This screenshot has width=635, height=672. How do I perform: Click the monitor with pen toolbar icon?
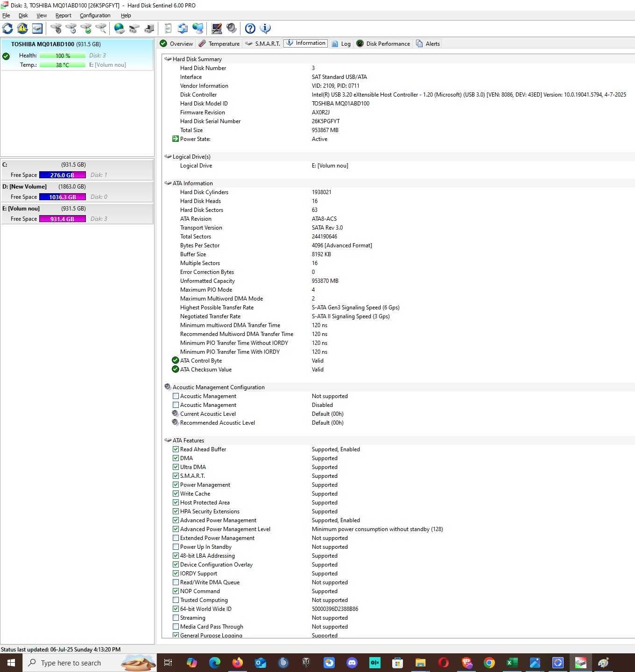(217, 28)
